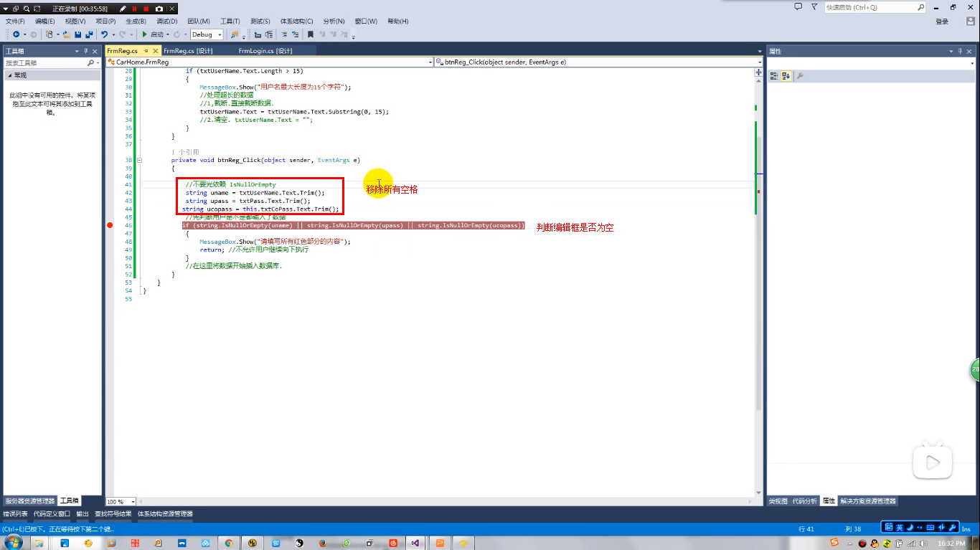
Task: Open the 错误列表 panel at the bottom
Action: [14, 513]
